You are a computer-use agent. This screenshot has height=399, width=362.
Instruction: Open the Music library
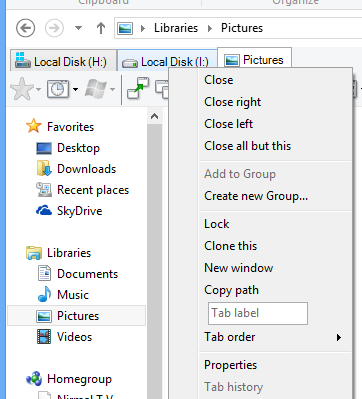[x=73, y=295]
